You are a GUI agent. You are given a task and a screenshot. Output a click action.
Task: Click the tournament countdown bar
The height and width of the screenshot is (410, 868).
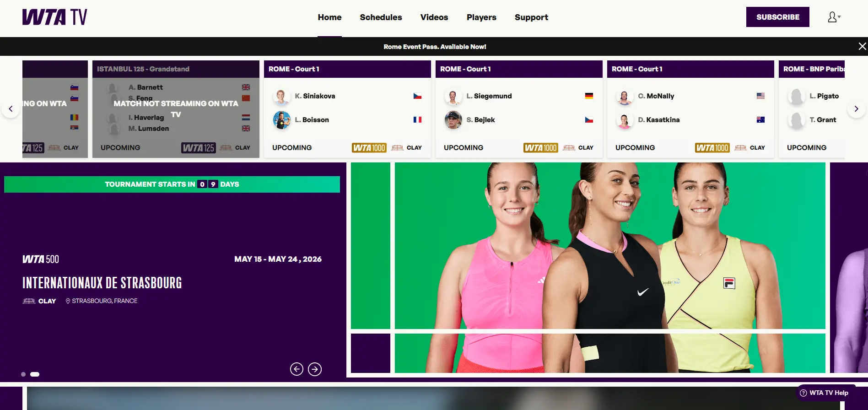172,184
